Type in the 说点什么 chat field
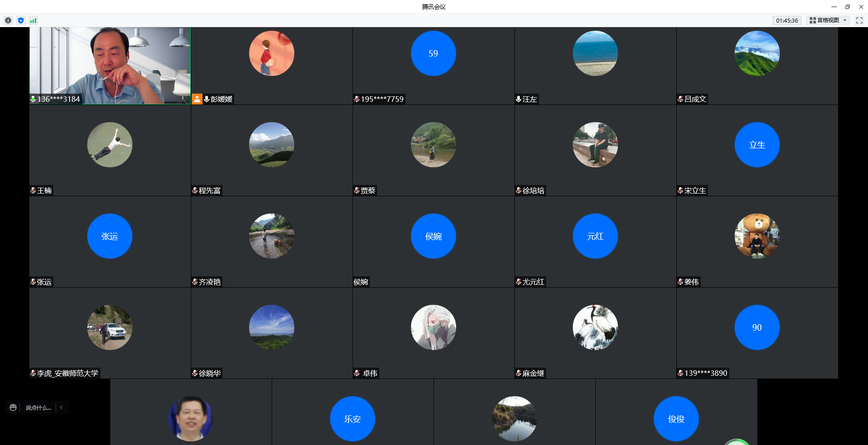The height and width of the screenshot is (445, 868). [38, 407]
